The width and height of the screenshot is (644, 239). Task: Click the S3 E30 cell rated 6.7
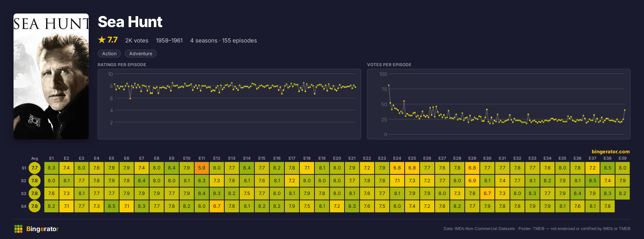point(487,193)
